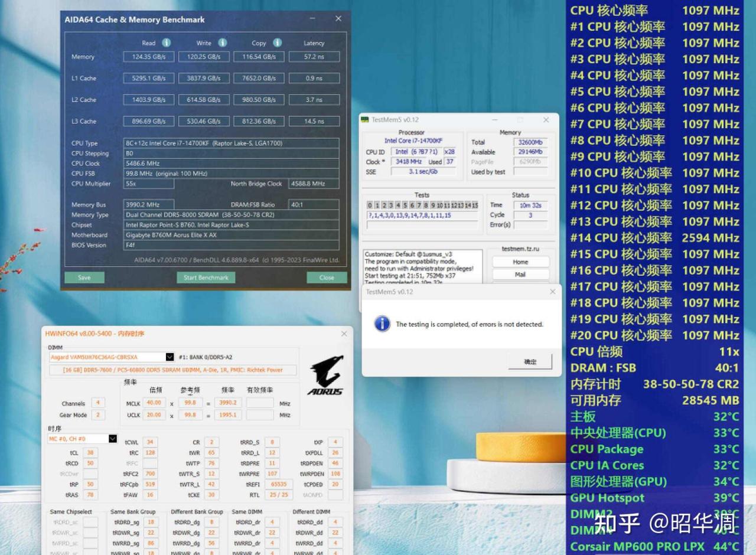This screenshot has width=756, height=555.
Task: Click the CPU Package 33°C overlay row
Action: coord(654,449)
